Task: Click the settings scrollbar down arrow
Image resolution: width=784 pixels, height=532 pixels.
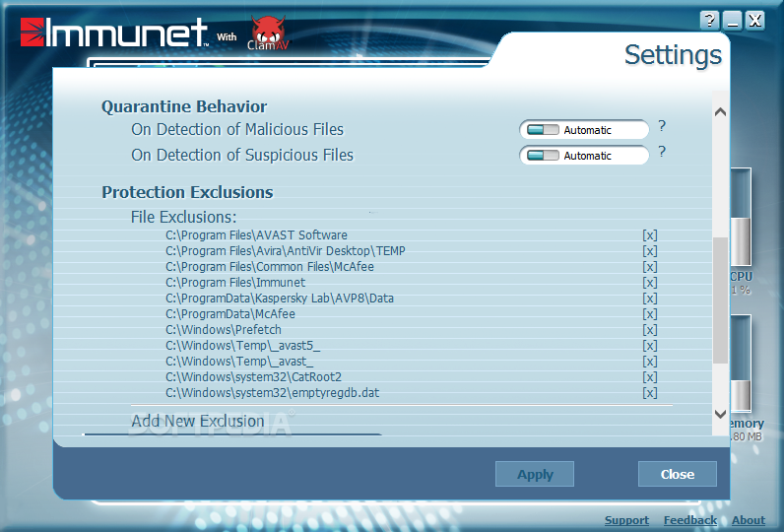Action: coord(721,414)
